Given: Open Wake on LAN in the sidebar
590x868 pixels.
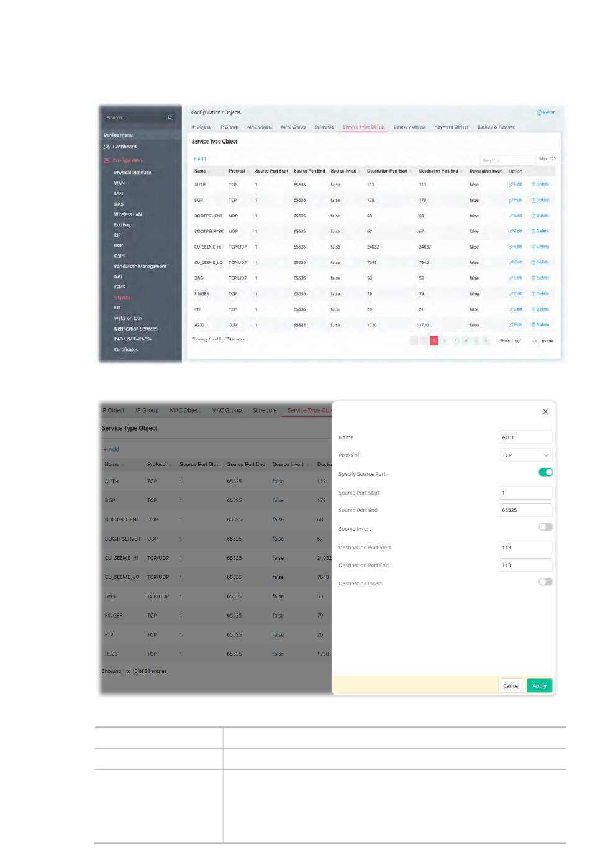Looking at the screenshot, I should pos(128,318).
